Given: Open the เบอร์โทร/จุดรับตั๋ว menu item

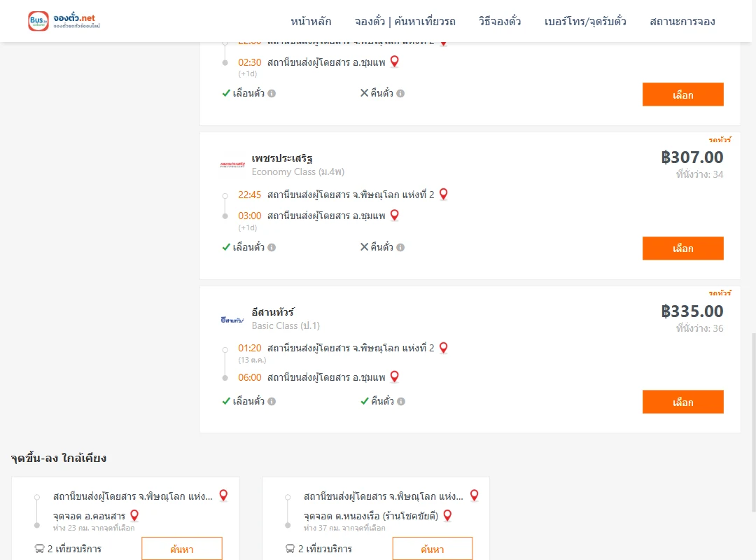Looking at the screenshot, I should tap(585, 21).
